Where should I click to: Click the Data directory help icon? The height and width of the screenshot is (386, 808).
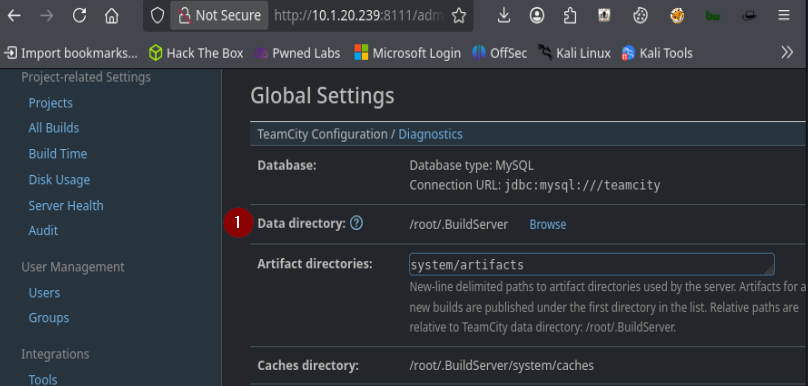point(357,223)
